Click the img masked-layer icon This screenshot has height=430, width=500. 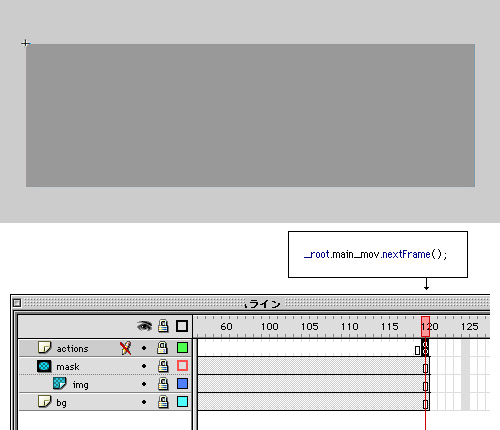click(60, 383)
